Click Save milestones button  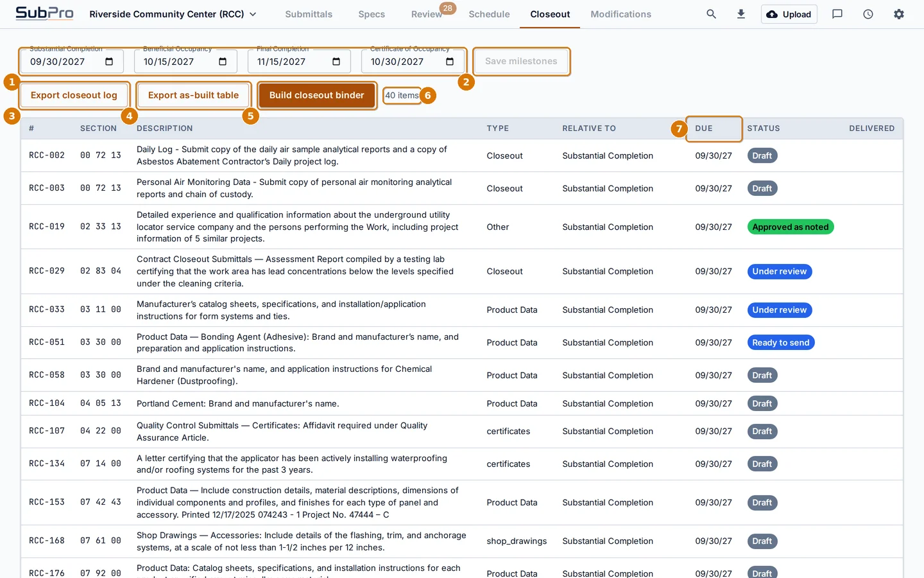click(521, 62)
